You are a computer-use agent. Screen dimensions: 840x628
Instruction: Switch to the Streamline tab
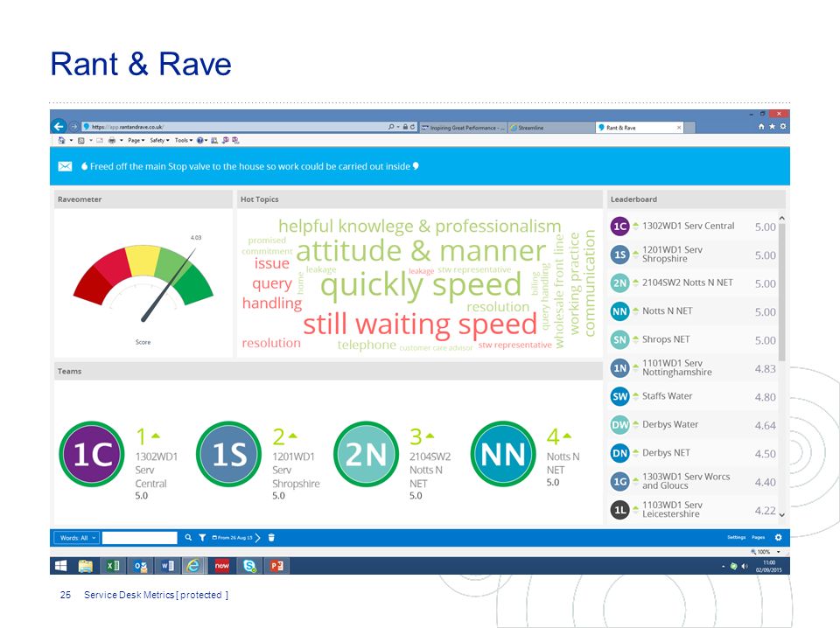click(x=550, y=128)
